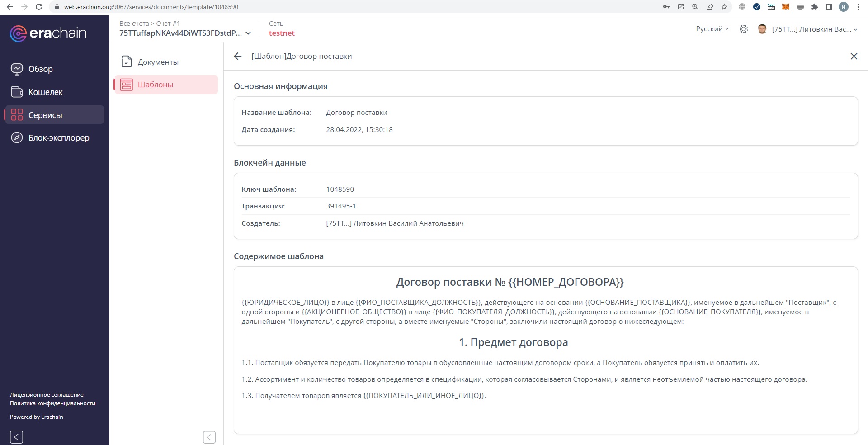Toggle bookmark star for current page
868x445 pixels.
724,7
